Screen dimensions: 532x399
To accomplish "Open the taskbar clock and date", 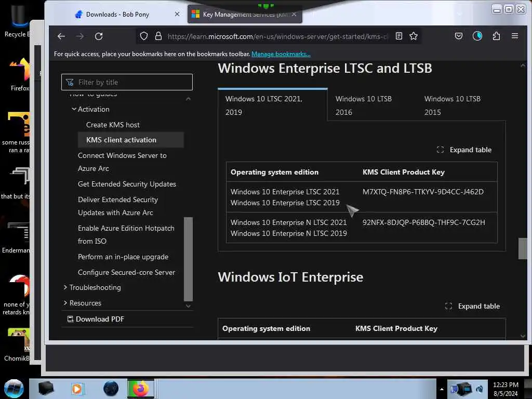I will pyautogui.click(x=506, y=389).
